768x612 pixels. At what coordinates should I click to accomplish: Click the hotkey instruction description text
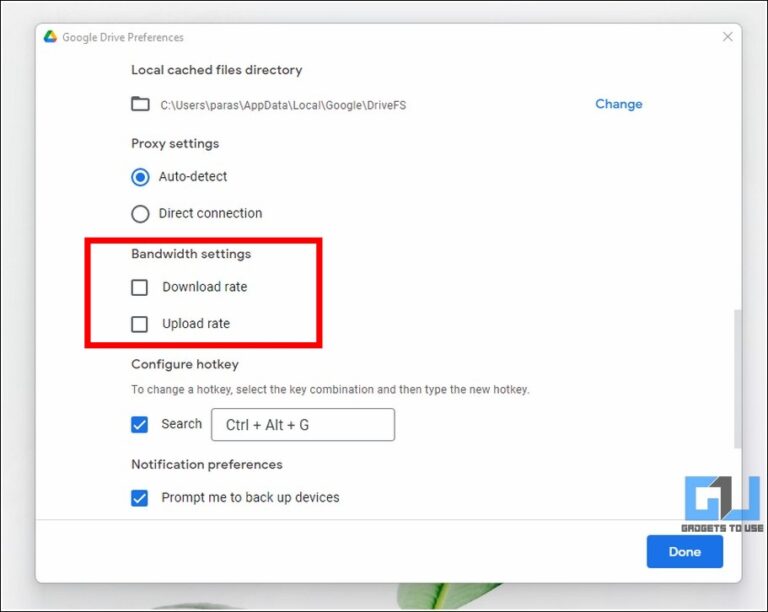tap(330, 390)
